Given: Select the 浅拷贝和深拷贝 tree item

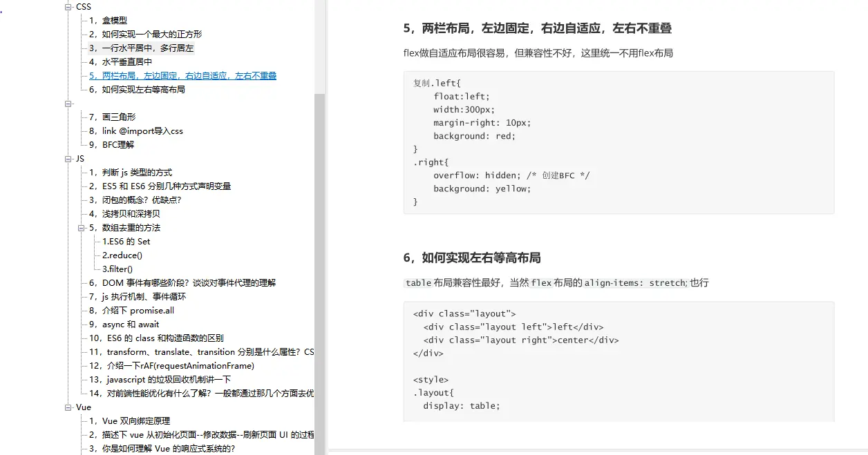Looking at the screenshot, I should click(x=129, y=213).
